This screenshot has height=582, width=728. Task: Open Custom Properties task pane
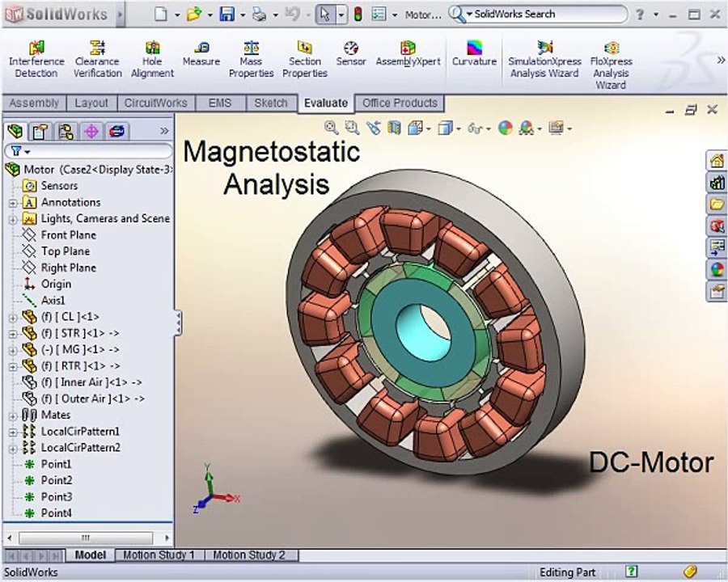click(717, 292)
